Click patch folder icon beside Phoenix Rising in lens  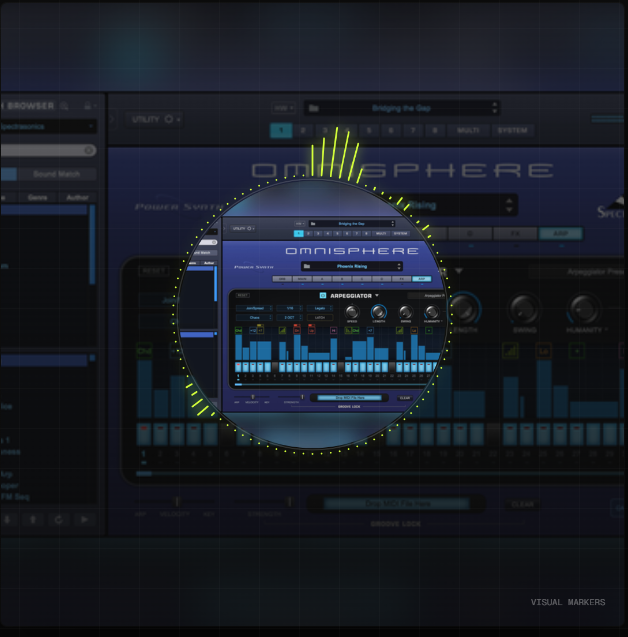click(307, 266)
